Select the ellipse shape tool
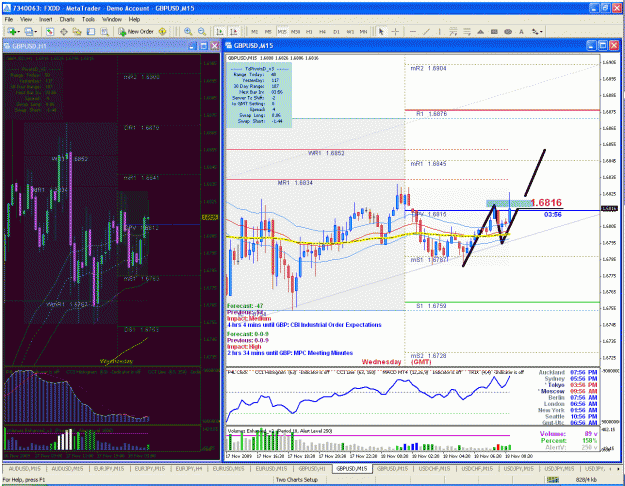The image size is (625, 486). (x=508, y=31)
